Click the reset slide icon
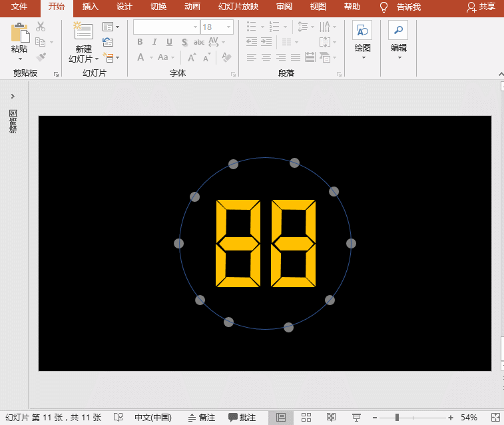The width and height of the screenshot is (504, 425). (x=108, y=42)
